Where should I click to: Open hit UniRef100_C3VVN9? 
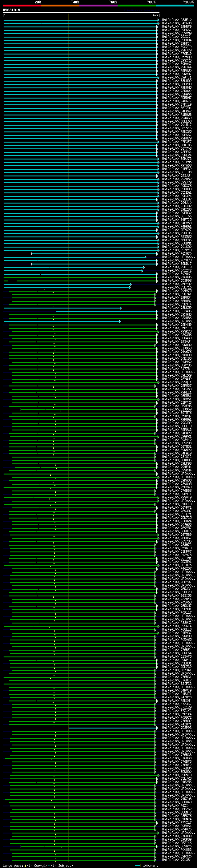click(177, 33)
